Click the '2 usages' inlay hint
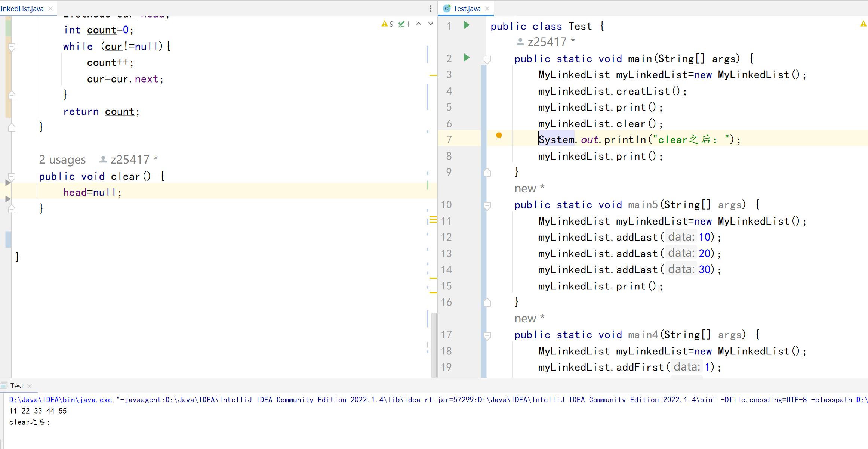 [62, 160]
